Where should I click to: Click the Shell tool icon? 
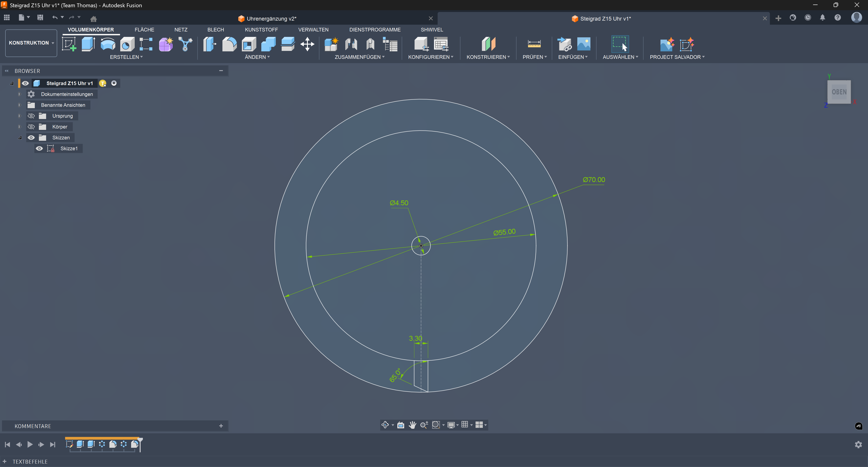pyautogui.click(x=249, y=44)
